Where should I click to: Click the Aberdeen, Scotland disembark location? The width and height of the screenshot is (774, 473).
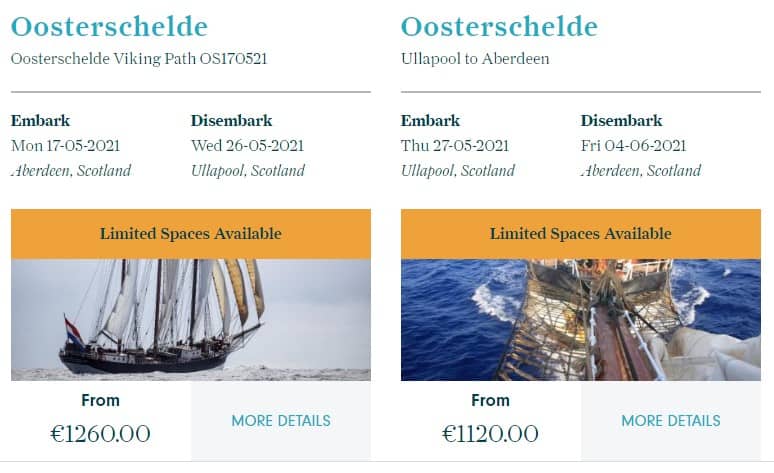641,171
